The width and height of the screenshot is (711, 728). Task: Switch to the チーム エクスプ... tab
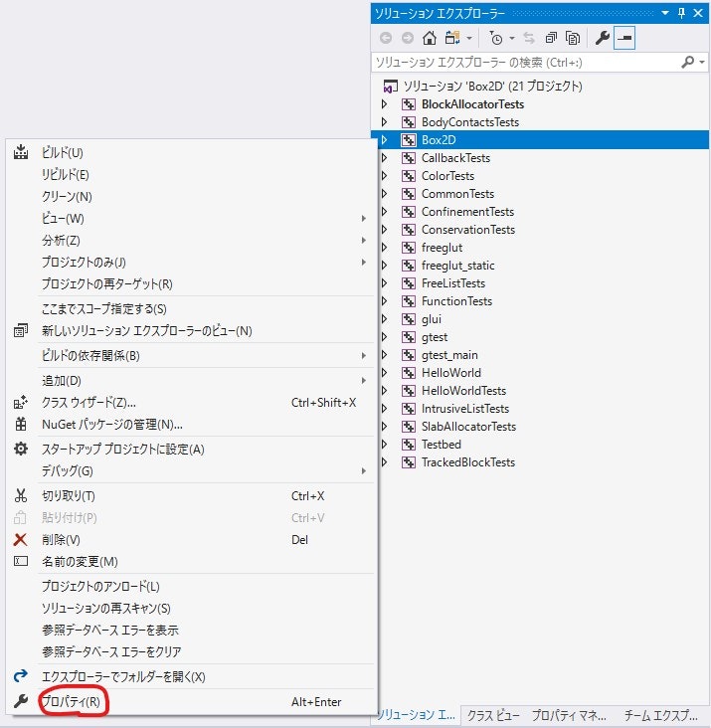pos(661,715)
